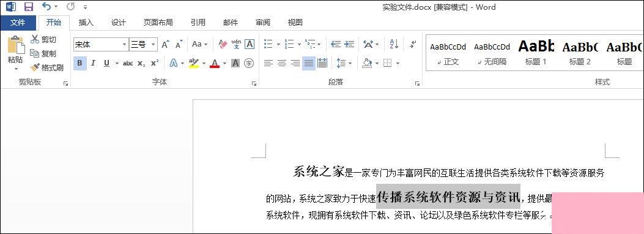
Task: Apply yellow text highlight color
Action: click(193, 63)
